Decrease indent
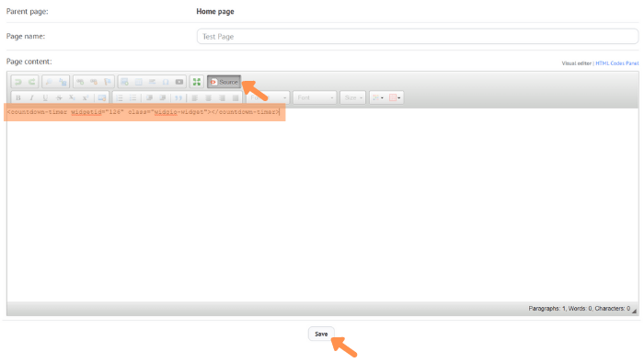644x363 pixels. pyautogui.click(x=149, y=97)
